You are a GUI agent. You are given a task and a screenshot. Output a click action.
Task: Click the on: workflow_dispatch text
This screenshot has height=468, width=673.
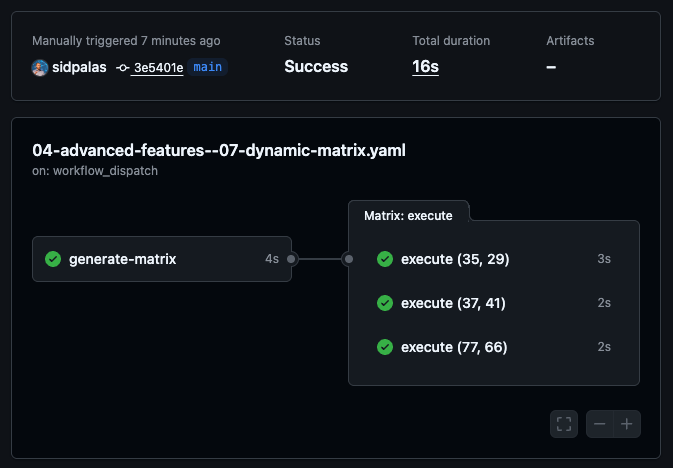point(95,171)
